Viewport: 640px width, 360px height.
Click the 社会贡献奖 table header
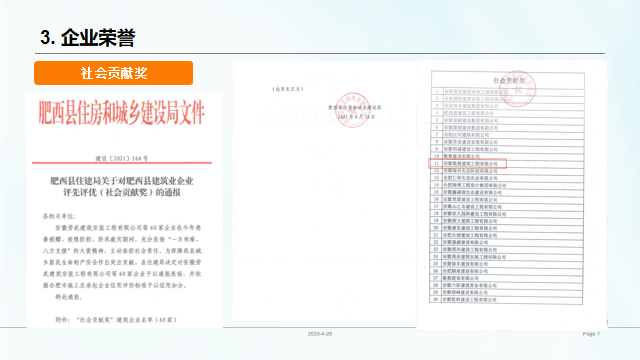tap(509, 80)
